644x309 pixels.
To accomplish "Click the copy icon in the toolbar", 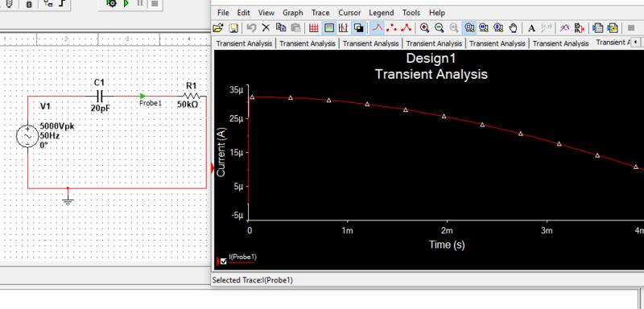I will pyautogui.click(x=281, y=28).
